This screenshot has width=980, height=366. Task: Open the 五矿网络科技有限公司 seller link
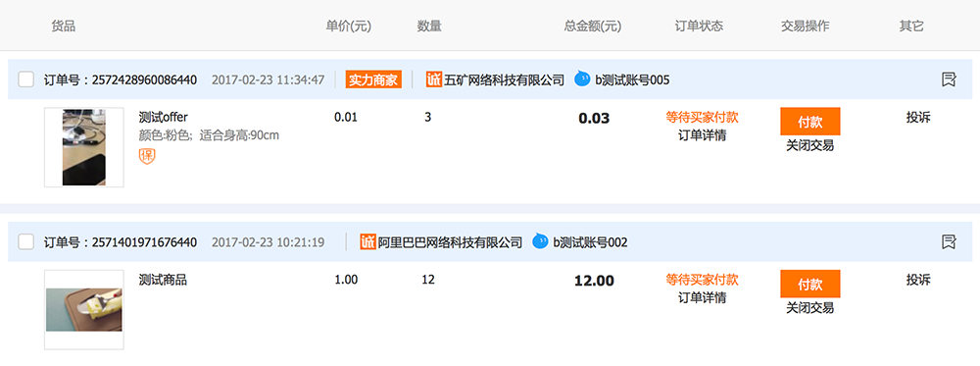tap(504, 79)
